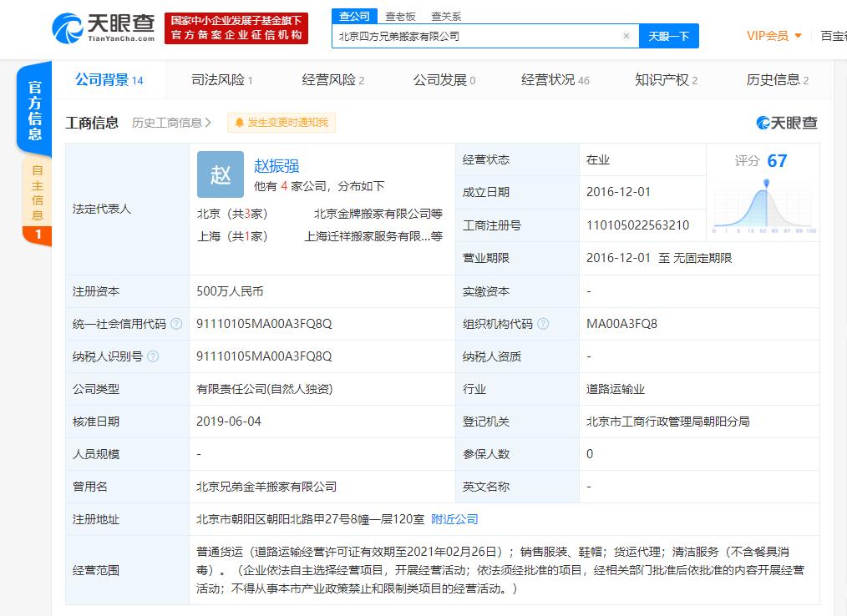Viewport: 847px width, 616px height.
Task: Click the 天眼一下 search button
Action: tap(669, 36)
